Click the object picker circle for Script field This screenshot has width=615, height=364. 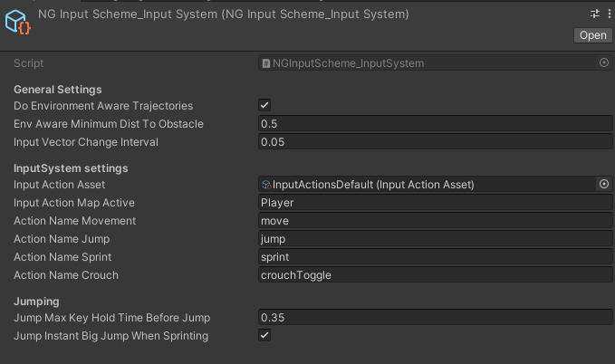pyautogui.click(x=604, y=63)
